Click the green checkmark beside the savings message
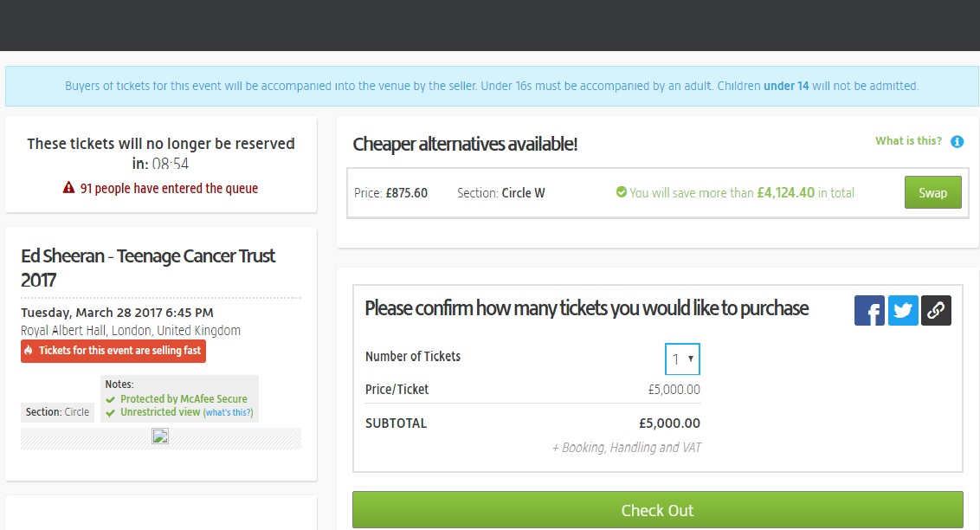The image size is (980, 530). click(622, 192)
